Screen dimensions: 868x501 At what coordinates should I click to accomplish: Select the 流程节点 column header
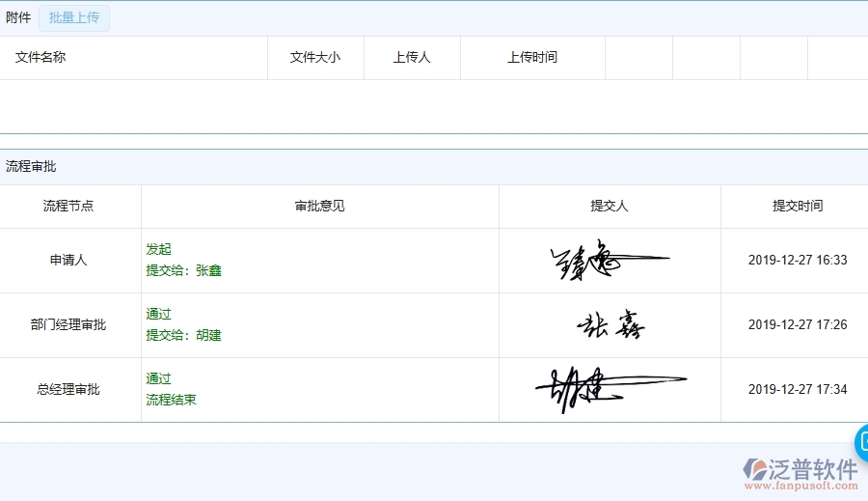tap(68, 207)
